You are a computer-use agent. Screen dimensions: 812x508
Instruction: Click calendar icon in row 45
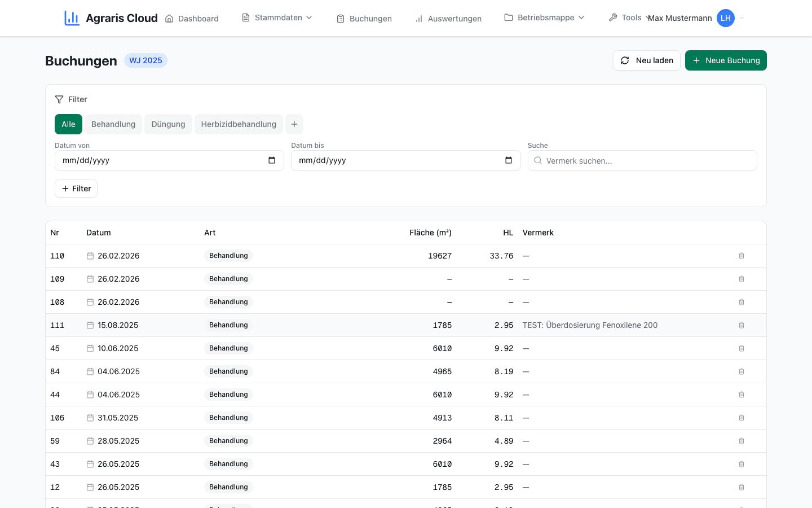(x=90, y=348)
